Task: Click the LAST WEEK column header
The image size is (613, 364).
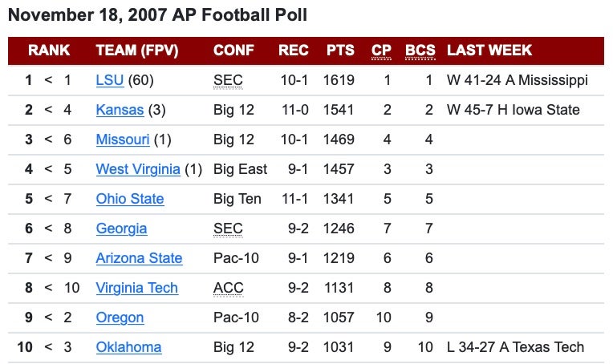Action: (x=489, y=51)
